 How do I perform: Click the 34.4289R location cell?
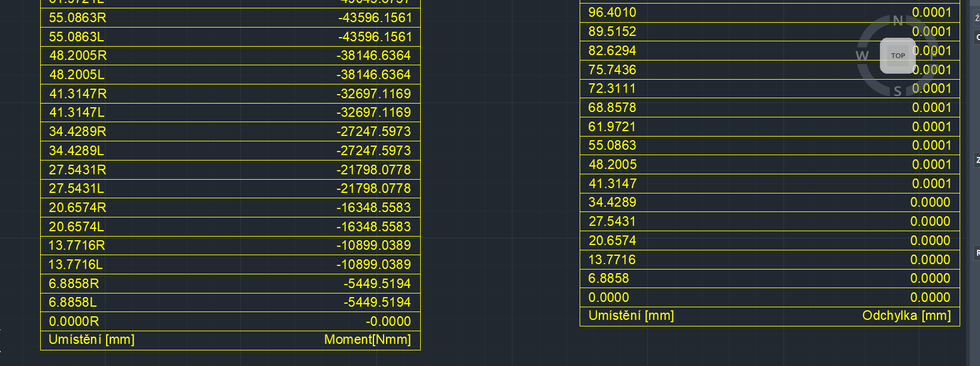point(77,131)
